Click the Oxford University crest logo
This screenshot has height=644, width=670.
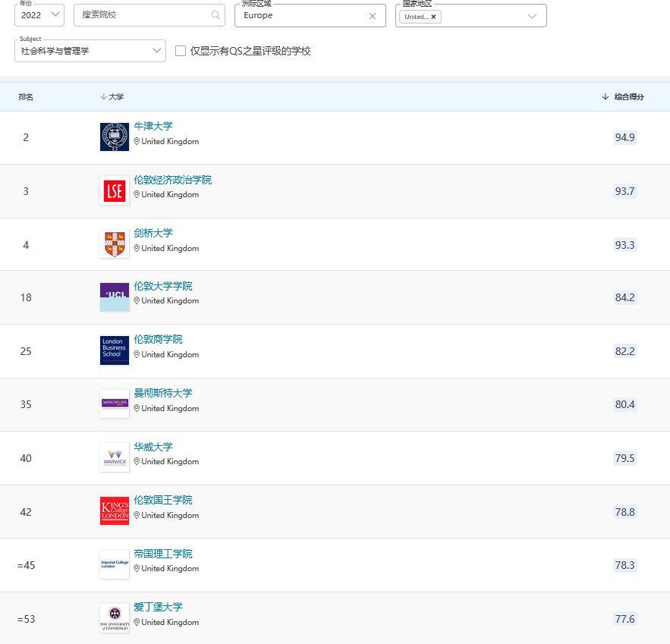115,137
